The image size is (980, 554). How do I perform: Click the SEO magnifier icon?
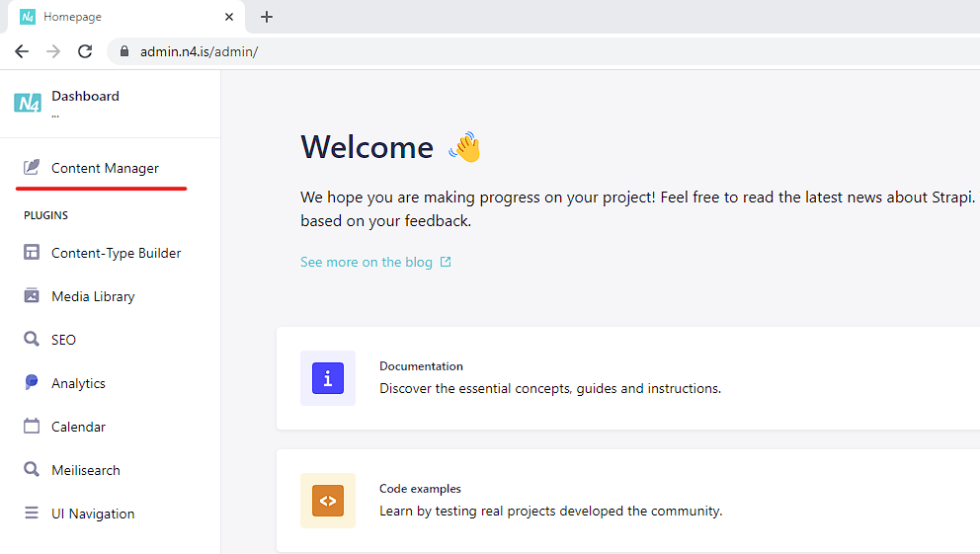32,339
